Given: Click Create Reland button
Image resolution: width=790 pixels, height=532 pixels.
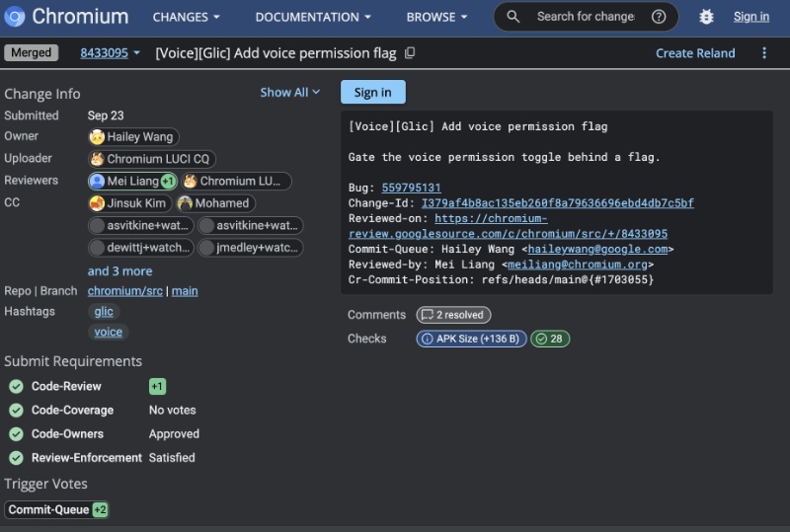Looking at the screenshot, I should pos(695,53).
